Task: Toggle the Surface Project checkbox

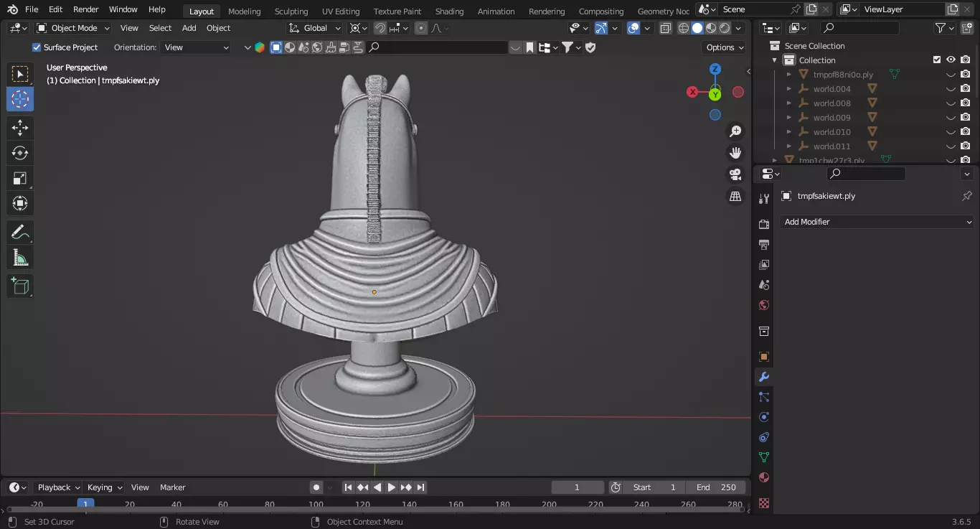Action: click(x=37, y=47)
